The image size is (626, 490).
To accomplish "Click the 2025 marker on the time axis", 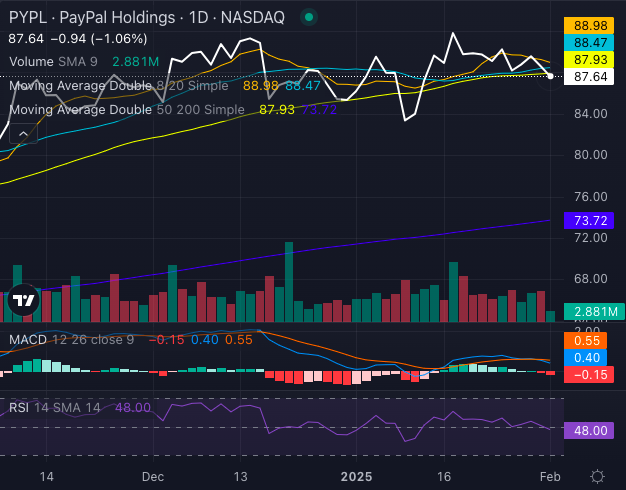I will coord(357,477).
